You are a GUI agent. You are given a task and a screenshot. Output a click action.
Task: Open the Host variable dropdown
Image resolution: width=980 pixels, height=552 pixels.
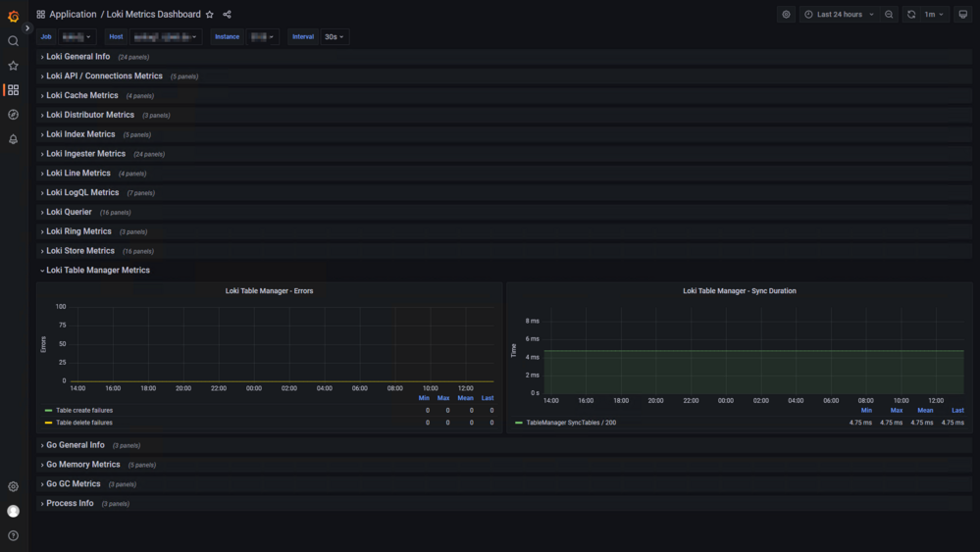tap(166, 37)
